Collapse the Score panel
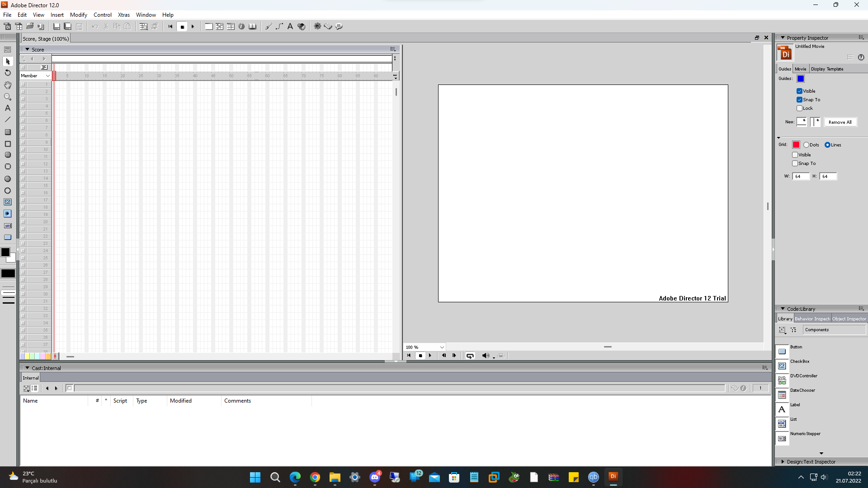This screenshot has height=488, width=868. pos(28,49)
